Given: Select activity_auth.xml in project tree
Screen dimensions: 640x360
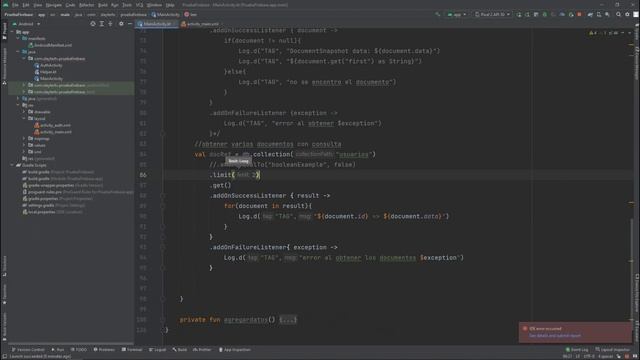Looking at the screenshot, I should point(52,125).
